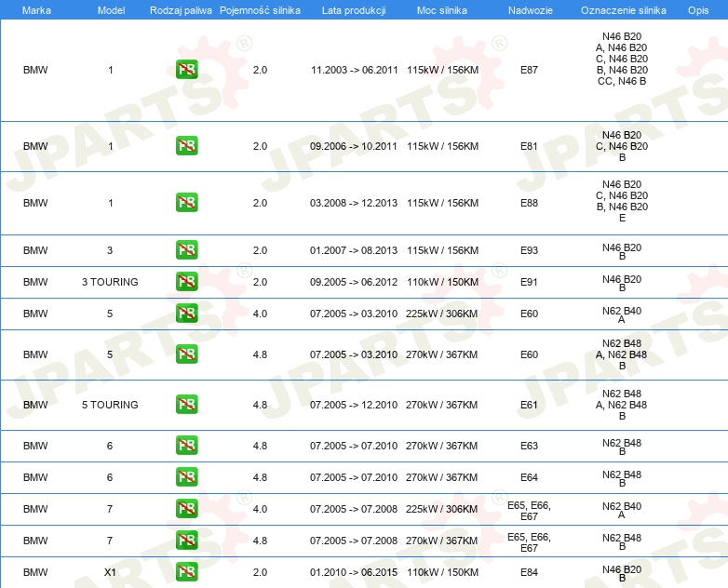Click date range 09.2006 -> 10.2011
This screenshot has height=588, width=728.
click(x=354, y=146)
